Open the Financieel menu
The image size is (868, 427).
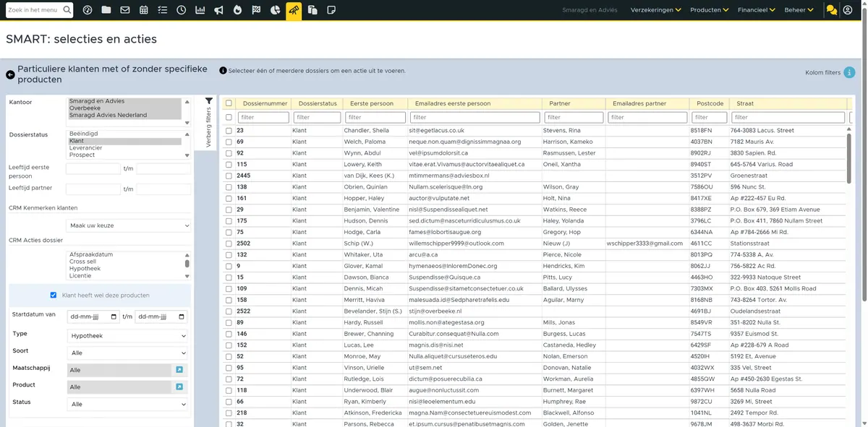[x=757, y=10]
